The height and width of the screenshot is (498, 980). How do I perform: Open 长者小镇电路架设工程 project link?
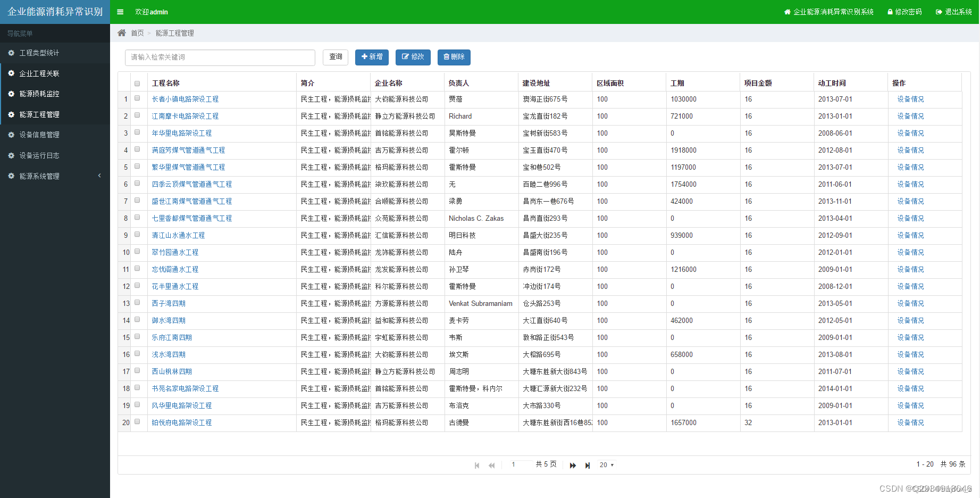pyautogui.click(x=185, y=99)
